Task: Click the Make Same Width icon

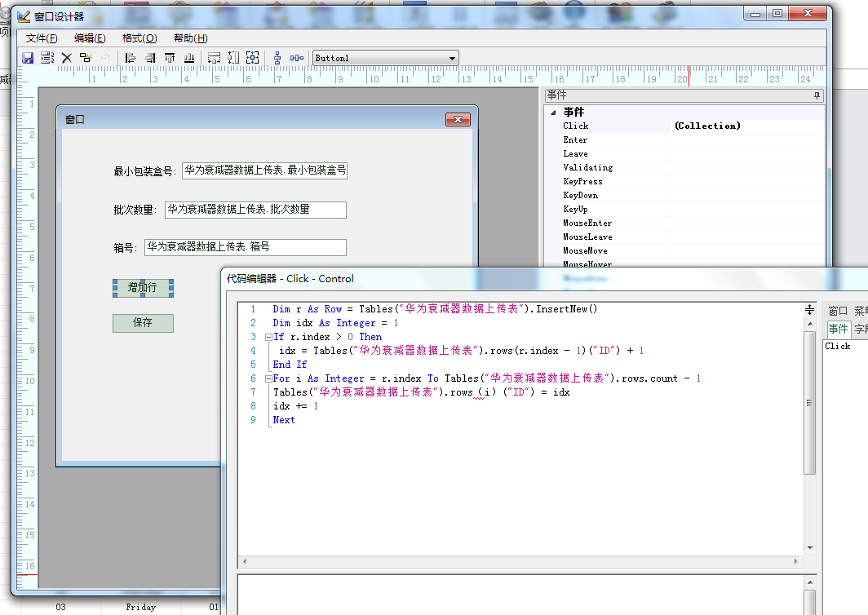Action: click(214, 58)
